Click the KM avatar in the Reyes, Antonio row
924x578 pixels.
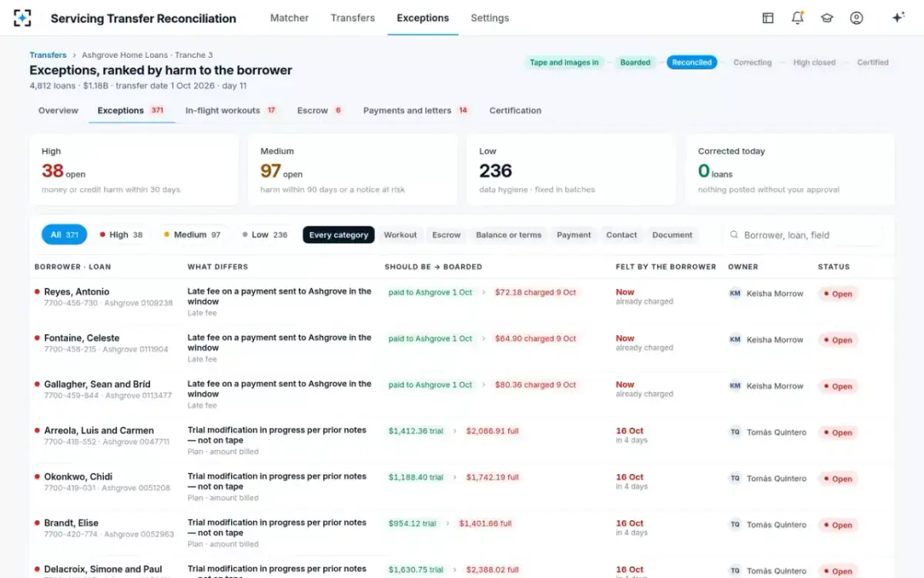coord(735,294)
